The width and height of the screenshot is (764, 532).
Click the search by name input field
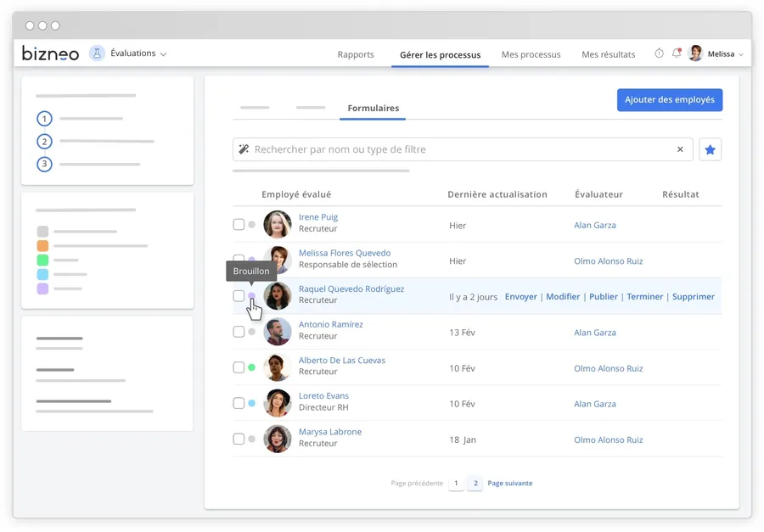[x=458, y=150]
